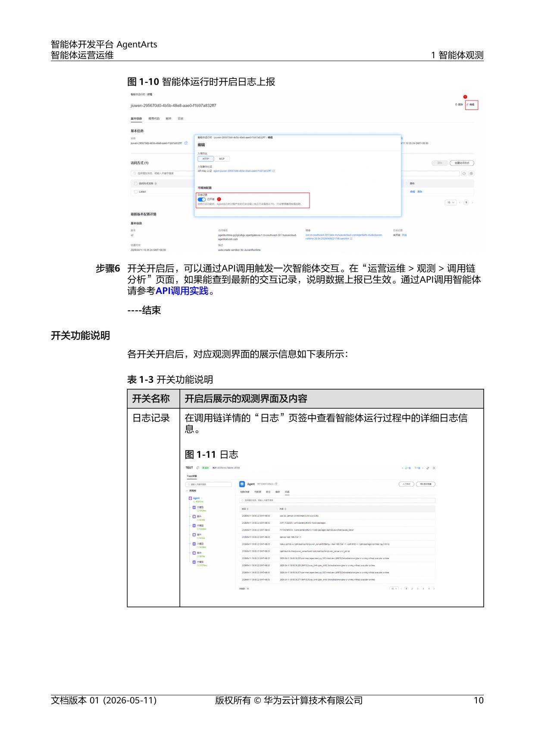Viewport: 535px width, 756px height.
Task: Click external link icon after swr image address
Action: click(x=351, y=238)
